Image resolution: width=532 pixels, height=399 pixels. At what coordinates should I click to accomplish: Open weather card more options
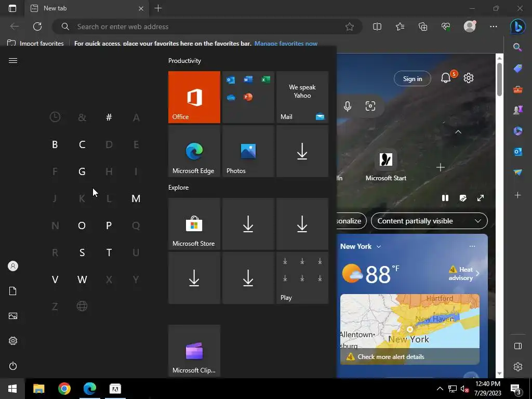pyautogui.click(x=472, y=246)
